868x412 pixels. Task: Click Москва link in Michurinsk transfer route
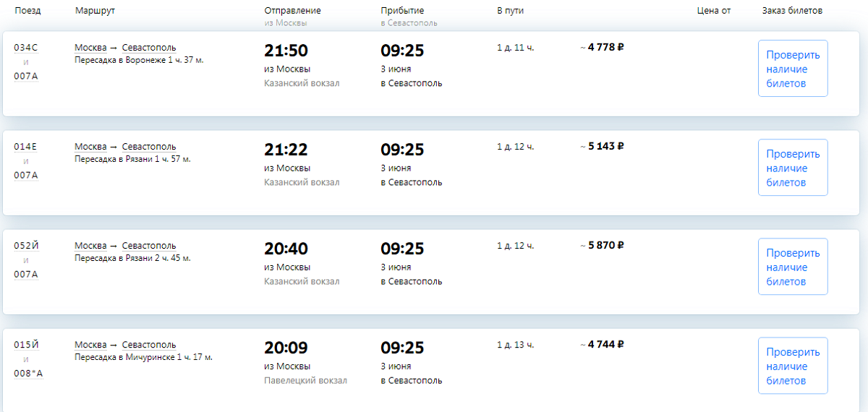pos(90,345)
